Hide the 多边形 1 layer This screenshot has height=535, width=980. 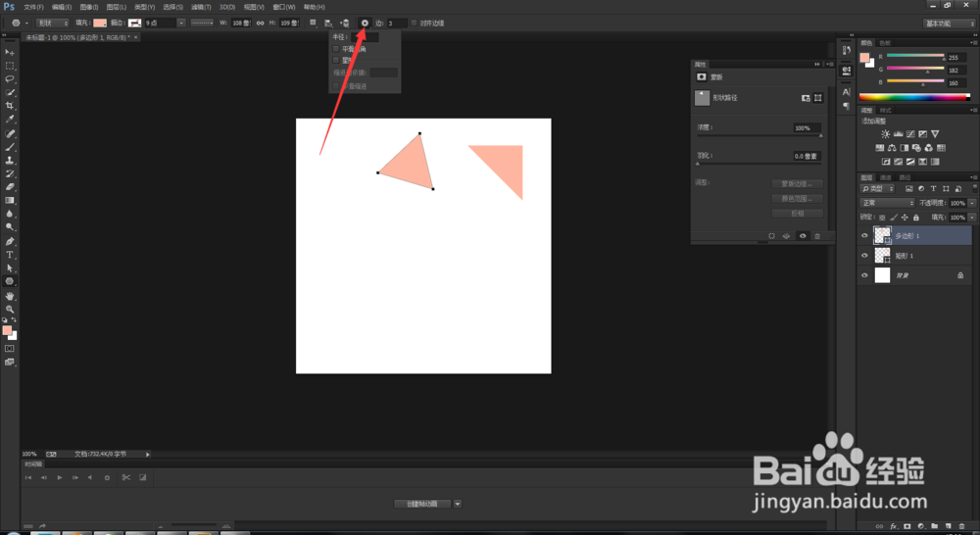[864, 235]
